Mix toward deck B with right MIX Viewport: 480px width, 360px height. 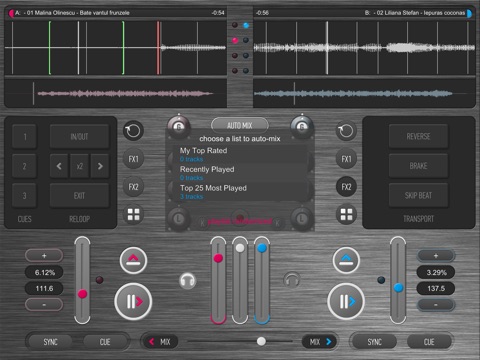(x=320, y=342)
